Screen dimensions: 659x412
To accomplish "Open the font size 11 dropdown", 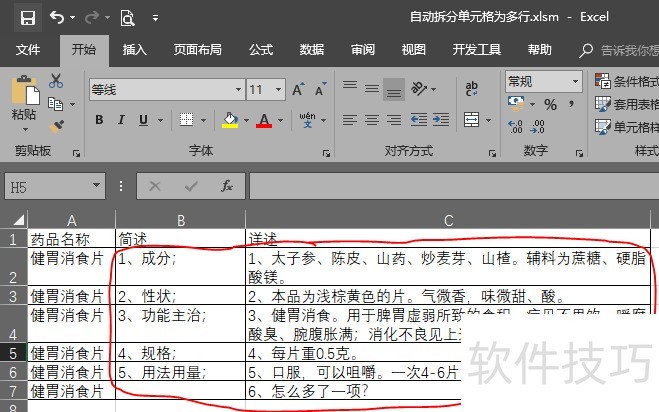I will click(x=278, y=90).
